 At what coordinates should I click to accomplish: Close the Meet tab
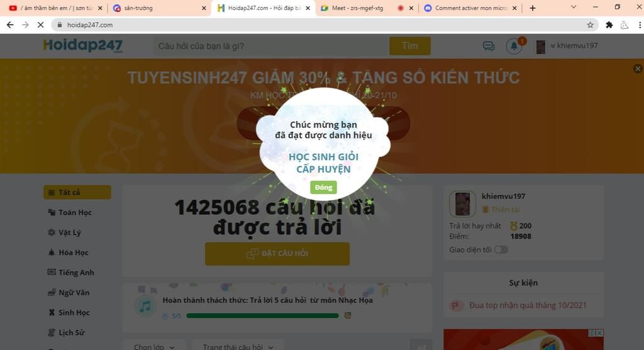[x=411, y=8]
